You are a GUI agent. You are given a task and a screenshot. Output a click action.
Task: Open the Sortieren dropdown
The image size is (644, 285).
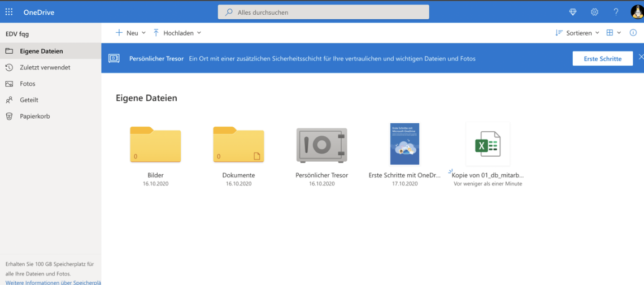pyautogui.click(x=577, y=33)
